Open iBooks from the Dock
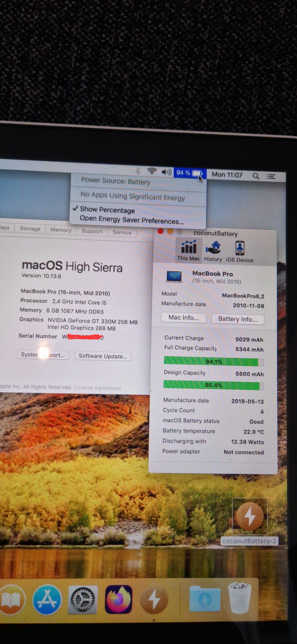This screenshot has width=297, height=644. click(x=12, y=599)
